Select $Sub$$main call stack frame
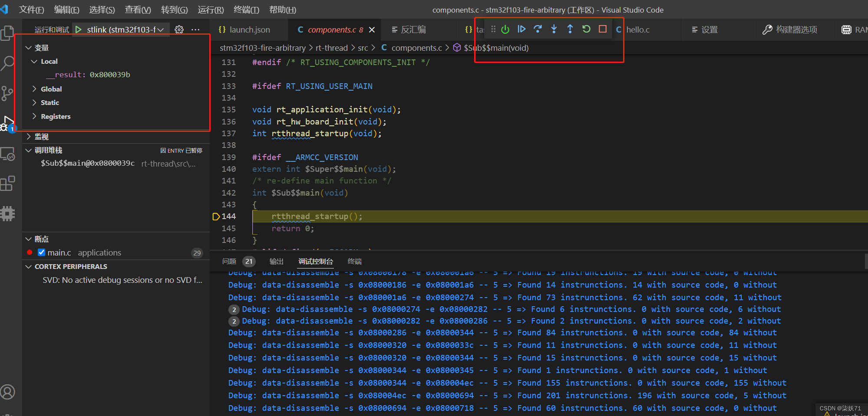The image size is (868, 416). click(116, 164)
